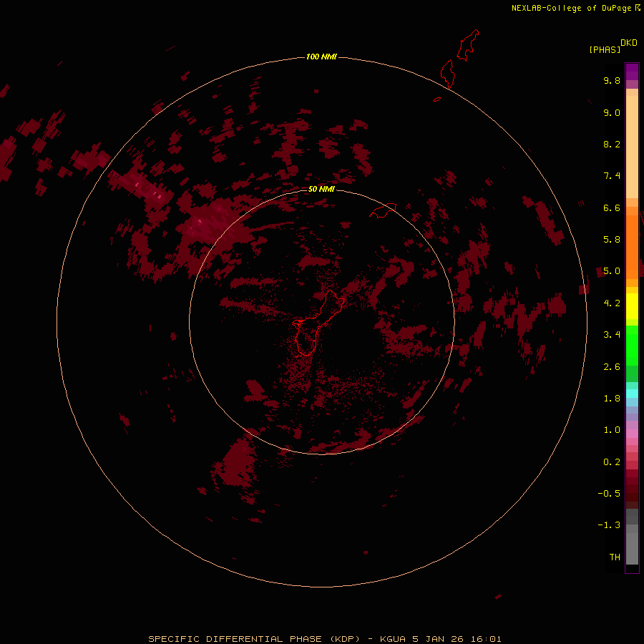Image resolution: width=644 pixels, height=644 pixels.
Task: Click the 1.8 legend value
Action: 612,399
